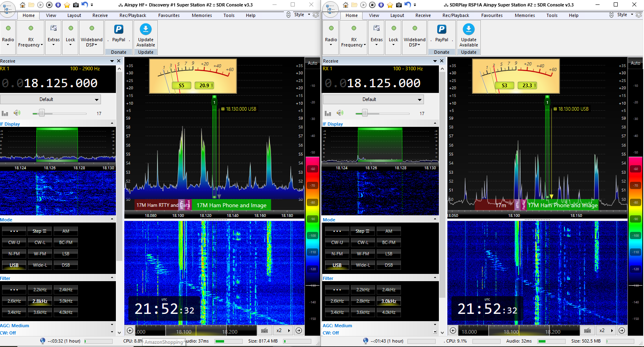This screenshot has width=644, height=347.
Task: Click the start (play) icon in Airspy window
Action: 40,5
